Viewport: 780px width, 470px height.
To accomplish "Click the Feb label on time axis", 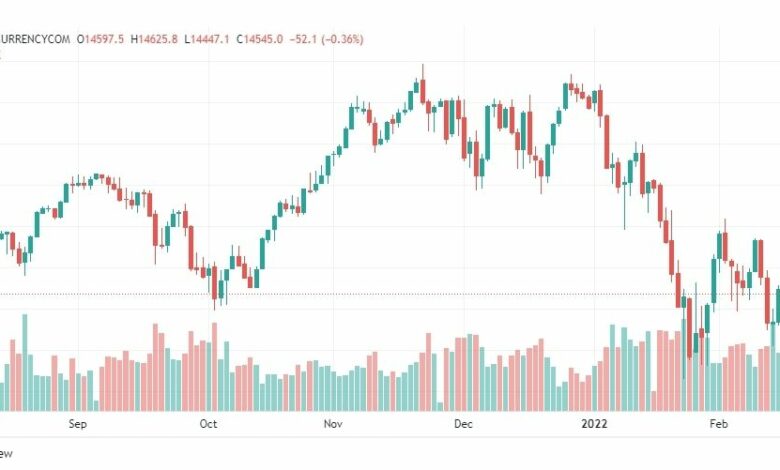I will point(718,424).
